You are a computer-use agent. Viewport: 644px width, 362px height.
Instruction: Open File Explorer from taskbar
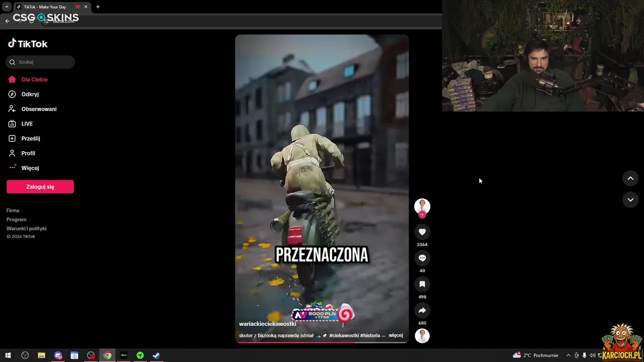pos(41,355)
